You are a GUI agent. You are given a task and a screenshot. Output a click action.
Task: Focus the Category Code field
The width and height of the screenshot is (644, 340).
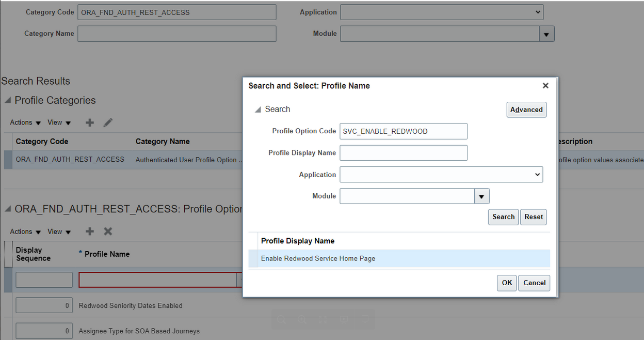coord(177,12)
